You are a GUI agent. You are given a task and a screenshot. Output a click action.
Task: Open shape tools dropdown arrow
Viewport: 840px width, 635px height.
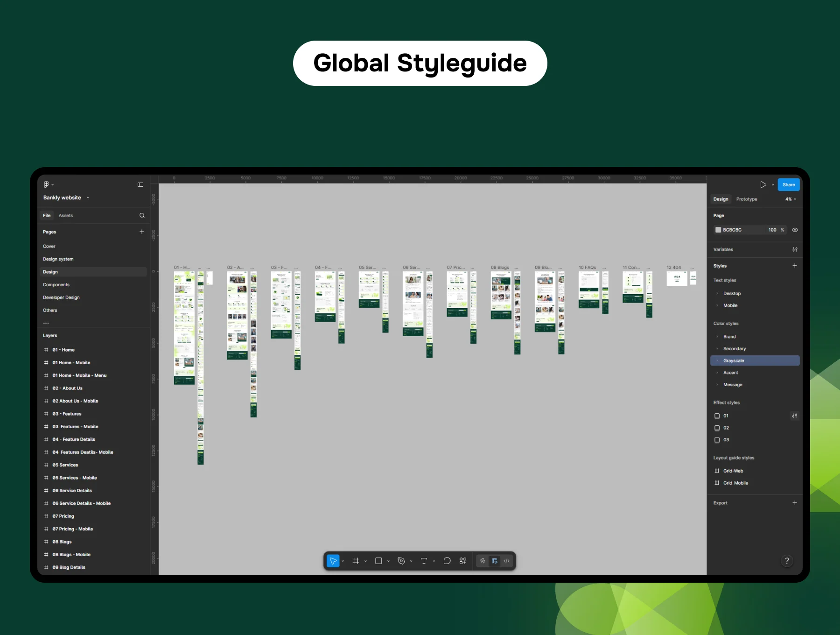tap(388, 561)
